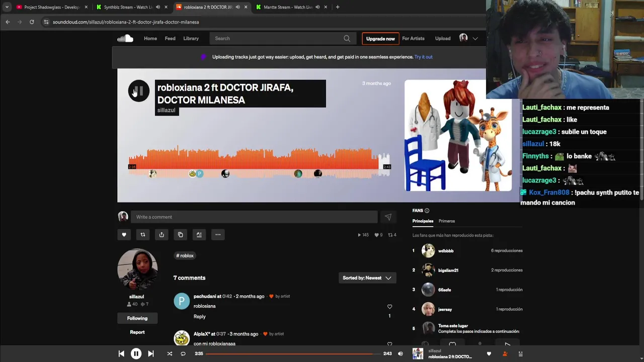644x362 pixels.
Task: Skip to the previous track in the player bar
Action: (x=121, y=354)
